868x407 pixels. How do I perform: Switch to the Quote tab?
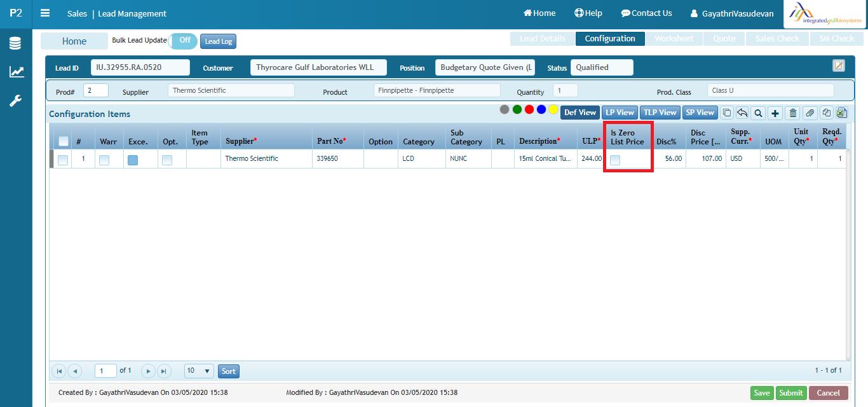point(724,39)
